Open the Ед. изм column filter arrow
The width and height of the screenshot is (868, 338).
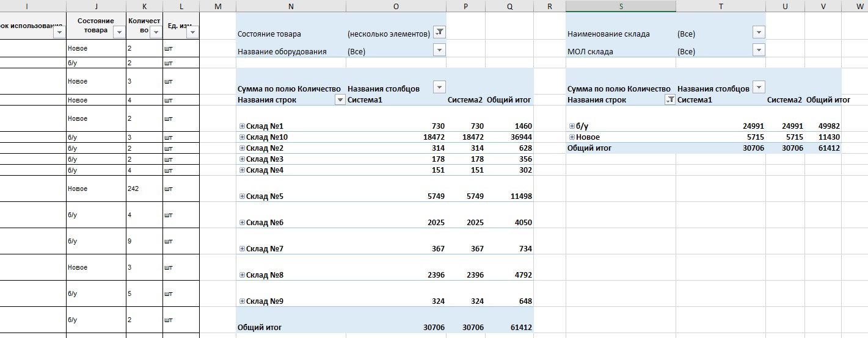point(192,32)
